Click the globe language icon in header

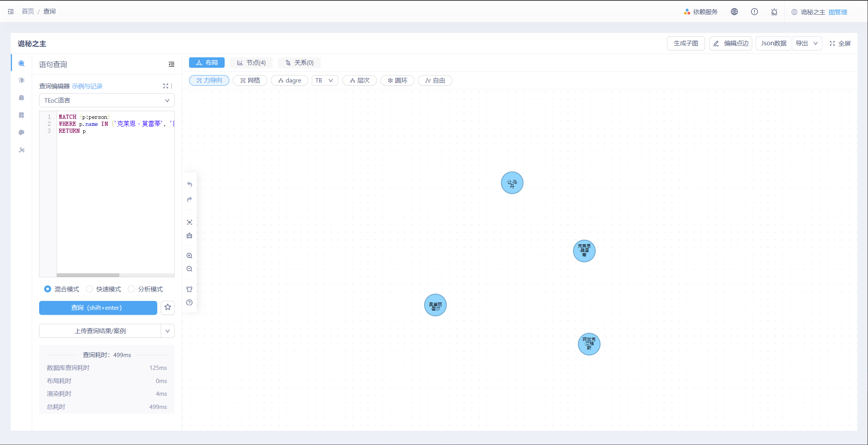734,12
